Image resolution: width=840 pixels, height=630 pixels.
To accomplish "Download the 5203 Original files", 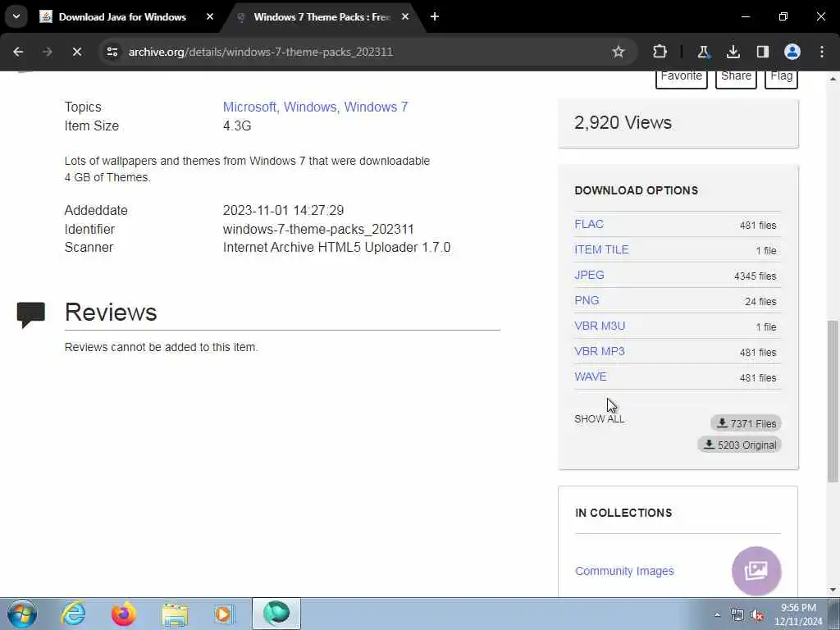I will 739,445.
